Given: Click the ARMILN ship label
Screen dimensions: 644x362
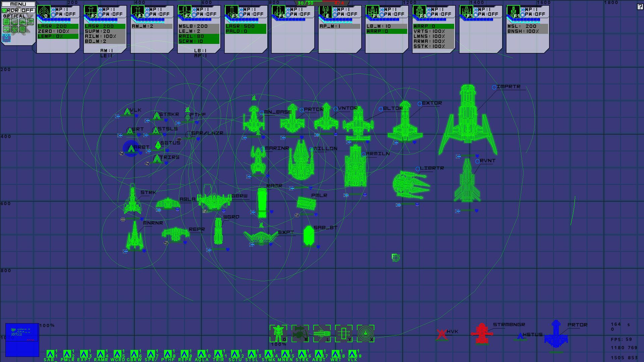Looking at the screenshot, I should [378, 154].
